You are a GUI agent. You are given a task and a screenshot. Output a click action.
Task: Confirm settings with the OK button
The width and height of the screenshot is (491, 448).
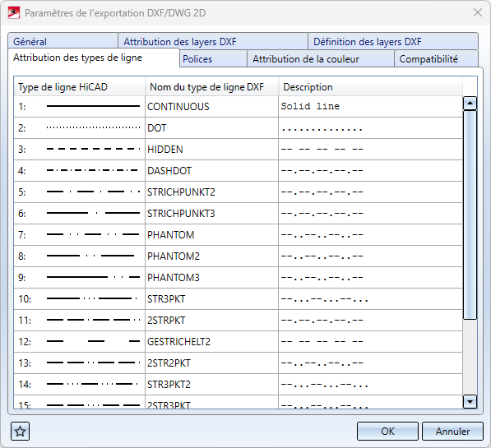387,432
